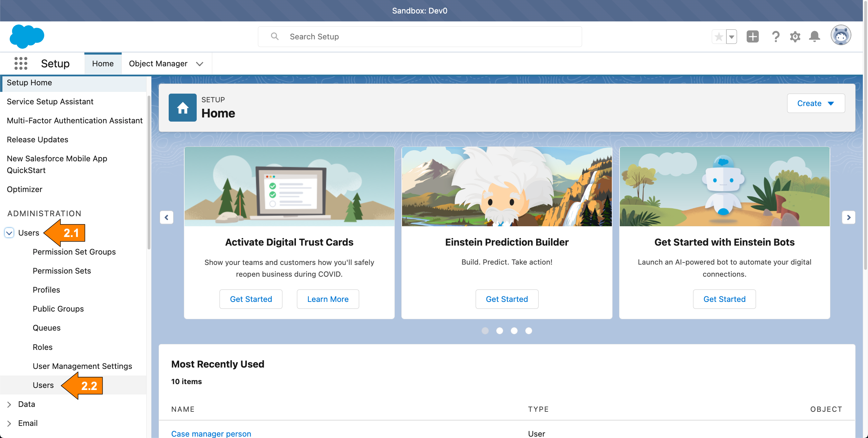Open the global actions plus icon
Image resolution: width=868 pixels, height=438 pixels.
pos(753,37)
